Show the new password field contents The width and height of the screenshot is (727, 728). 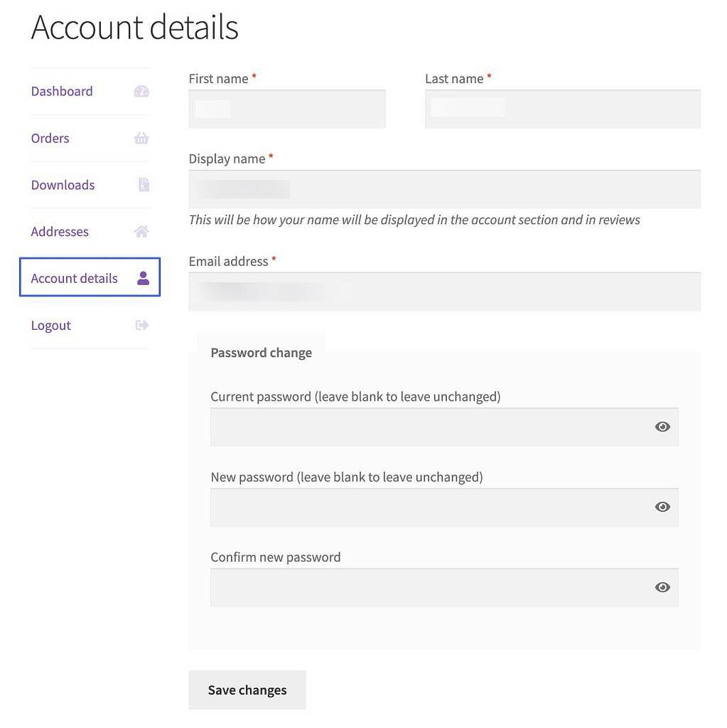click(662, 507)
